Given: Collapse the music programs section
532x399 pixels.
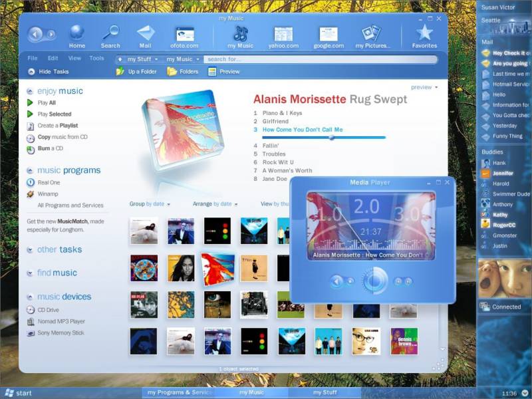Looking at the screenshot, I should (30, 170).
